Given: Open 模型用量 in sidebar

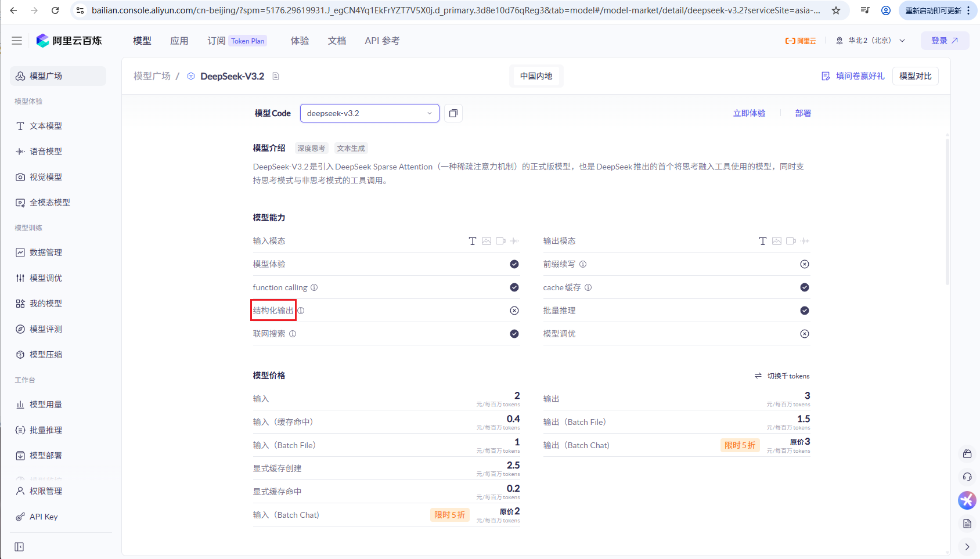Looking at the screenshot, I should tap(58, 405).
